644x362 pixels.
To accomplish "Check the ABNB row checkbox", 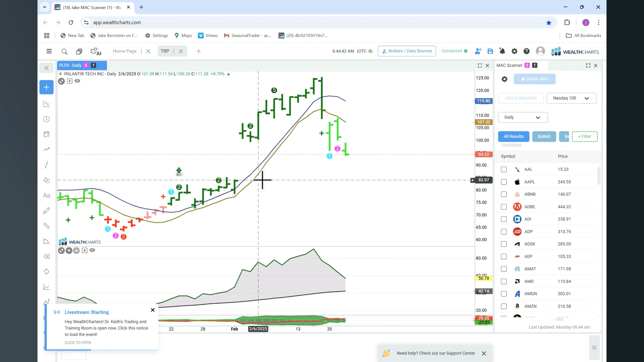I will pos(504,194).
